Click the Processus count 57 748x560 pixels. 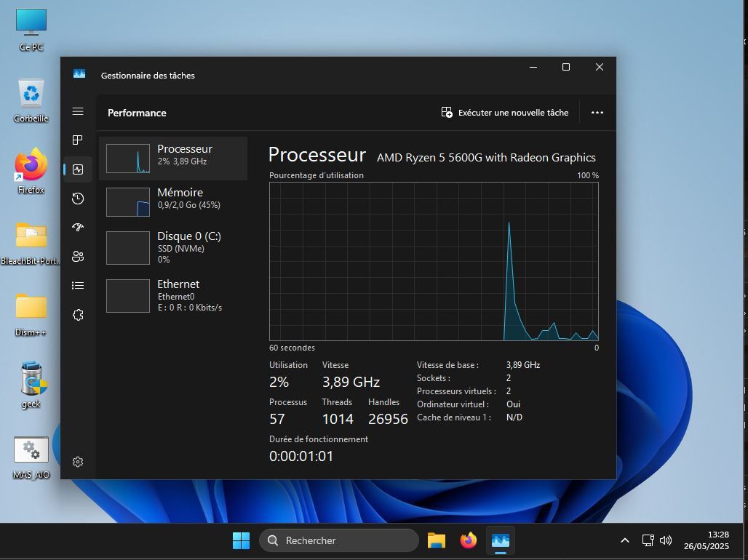tap(277, 419)
